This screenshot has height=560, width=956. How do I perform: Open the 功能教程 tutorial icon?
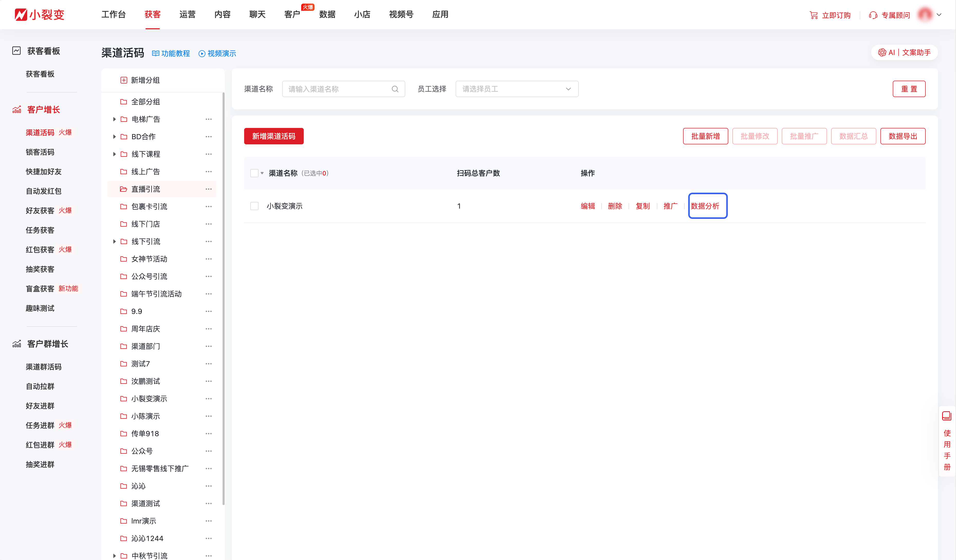point(155,53)
